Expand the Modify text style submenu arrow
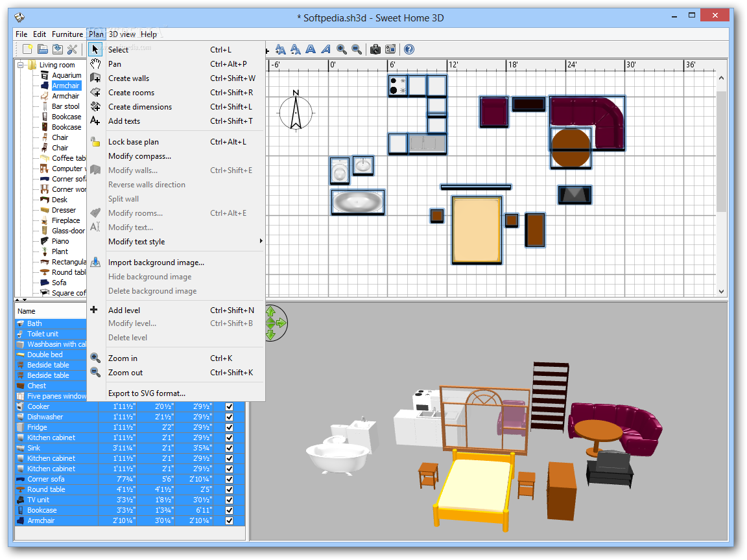The image size is (747, 560). pyautogui.click(x=261, y=241)
